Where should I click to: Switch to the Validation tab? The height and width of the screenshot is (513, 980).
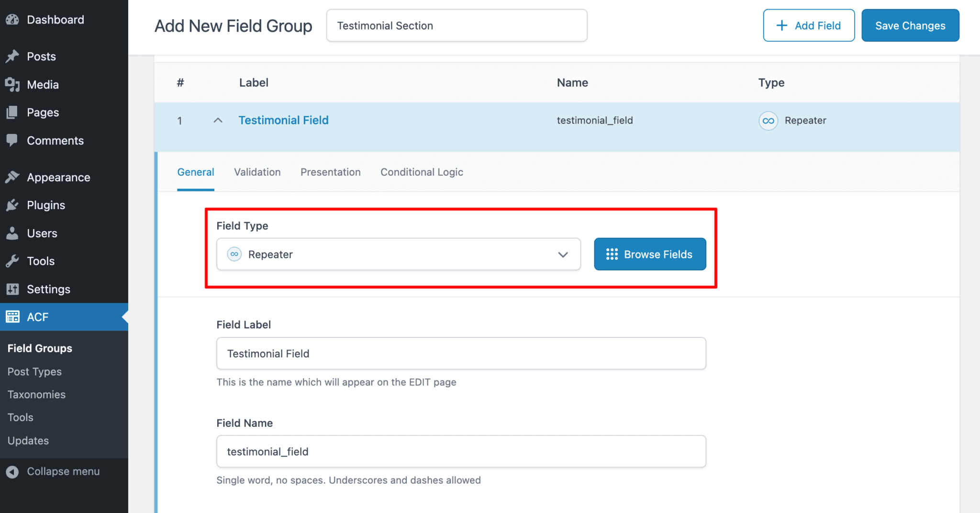pyautogui.click(x=257, y=172)
